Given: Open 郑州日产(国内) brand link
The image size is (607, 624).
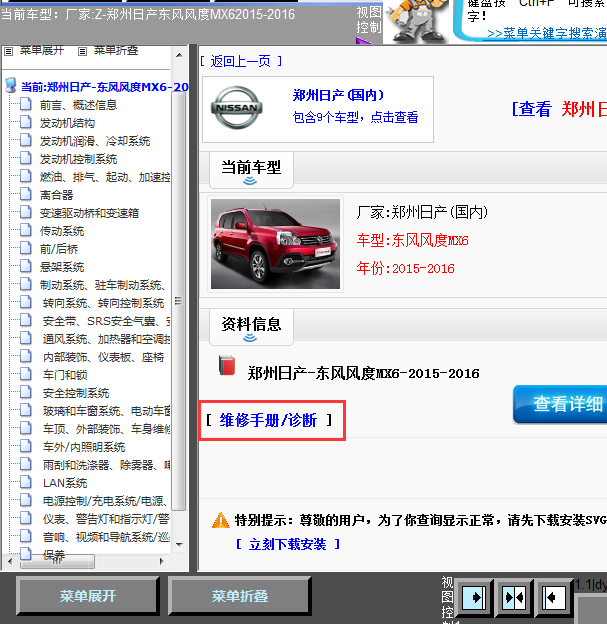Looking at the screenshot, I should pos(338,95).
